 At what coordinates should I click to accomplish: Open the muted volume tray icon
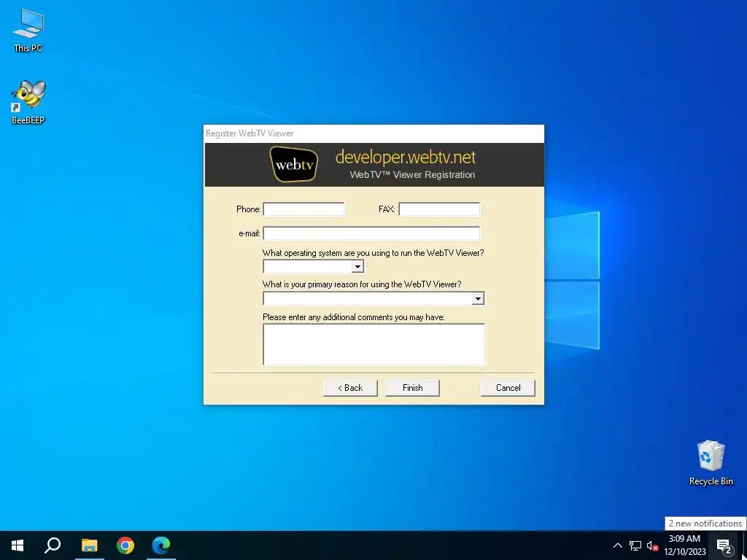click(652, 545)
